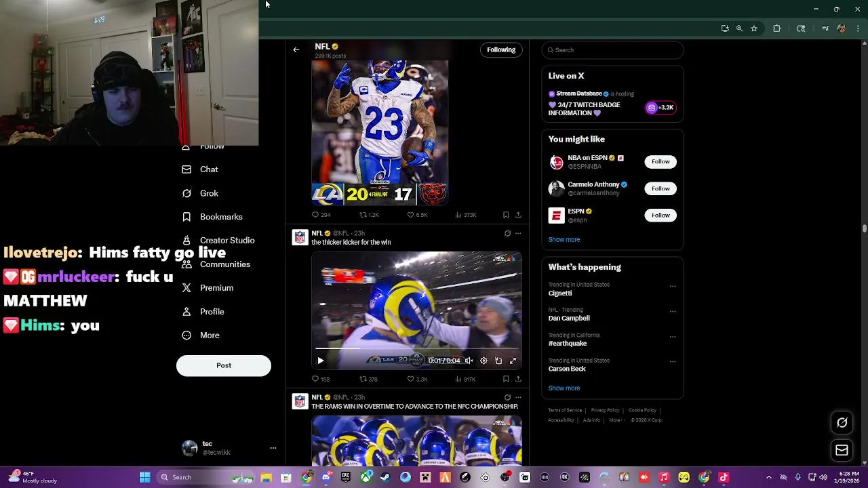Open floating Messages button
868x488 pixels.
[x=842, y=450]
